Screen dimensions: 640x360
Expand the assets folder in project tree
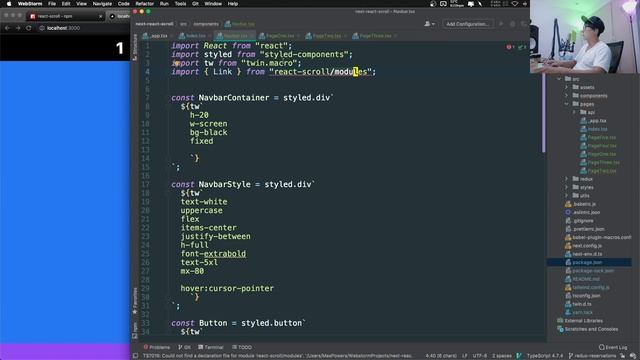567,87
